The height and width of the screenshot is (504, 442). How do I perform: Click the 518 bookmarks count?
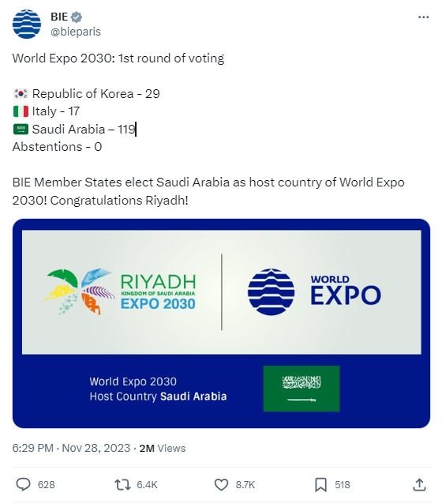343,485
